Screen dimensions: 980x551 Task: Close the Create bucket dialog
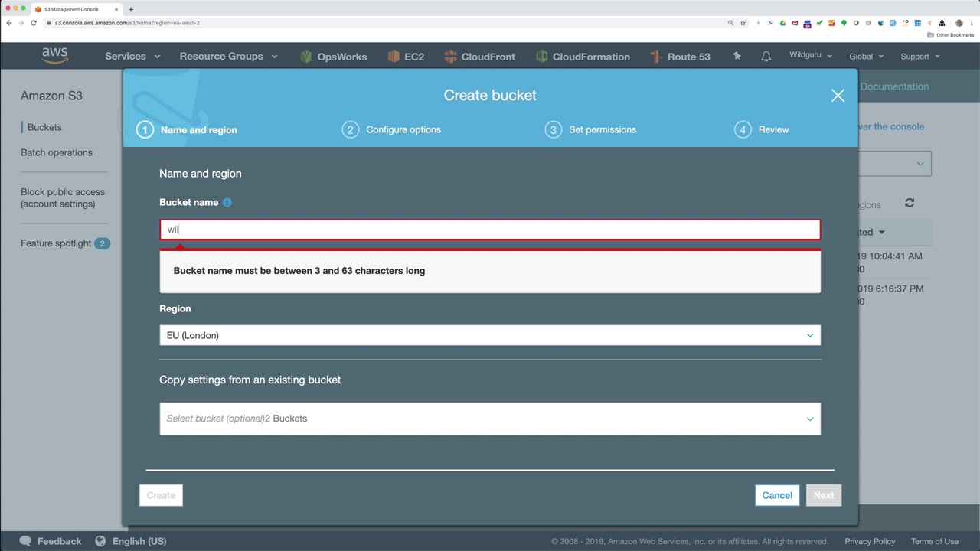(838, 96)
